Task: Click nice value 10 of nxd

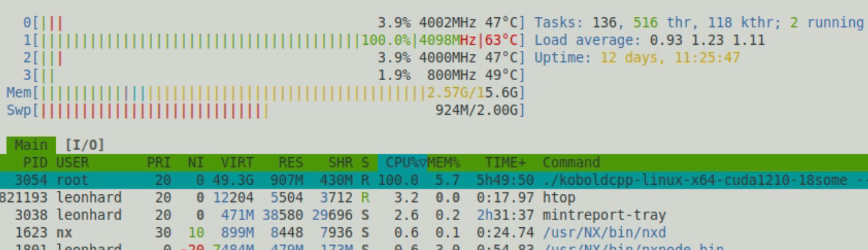Action: point(196,233)
